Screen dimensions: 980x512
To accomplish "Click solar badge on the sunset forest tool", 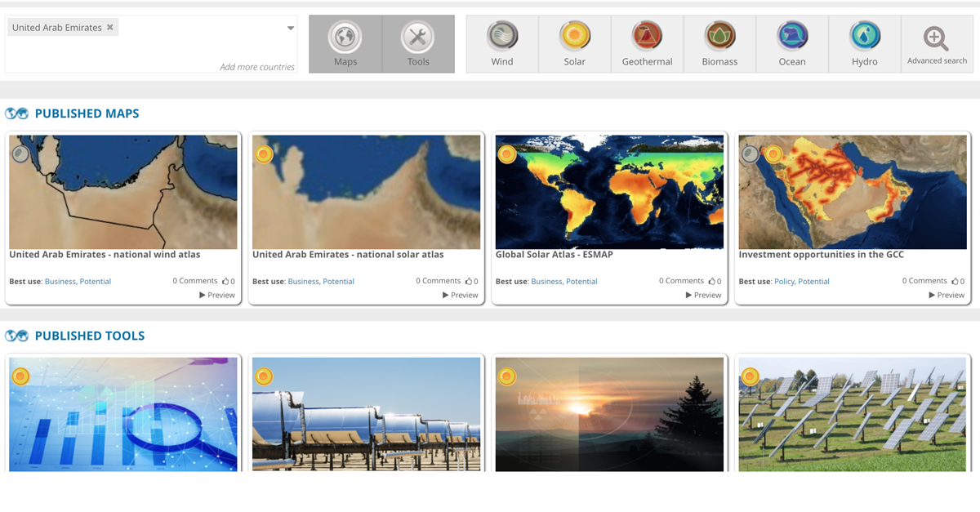I will click(506, 376).
